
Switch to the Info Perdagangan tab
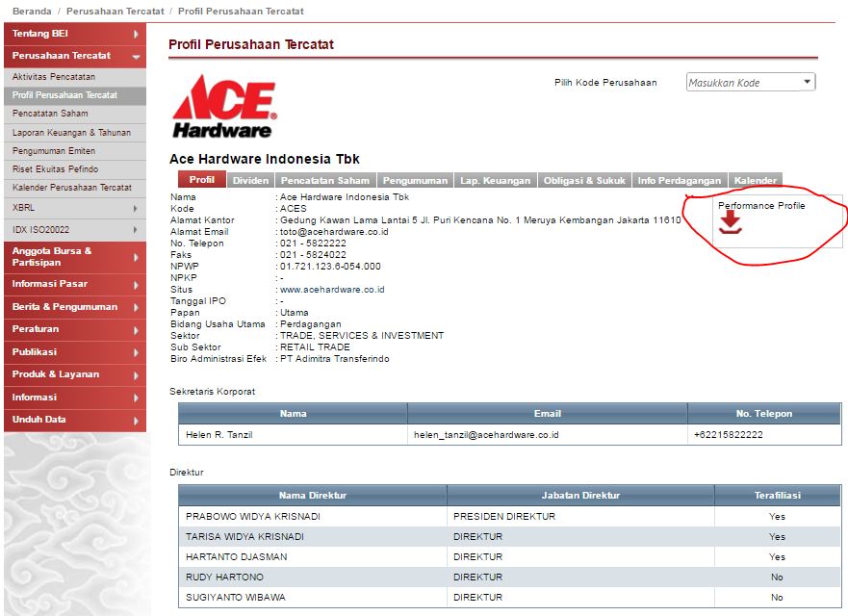tap(680, 180)
